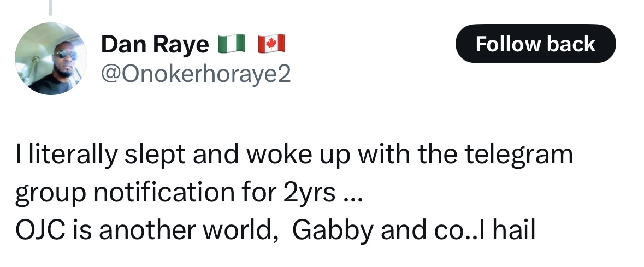644x267 pixels.
Task: Click the 'OJC is another world' line
Action: tap(276, 230)
